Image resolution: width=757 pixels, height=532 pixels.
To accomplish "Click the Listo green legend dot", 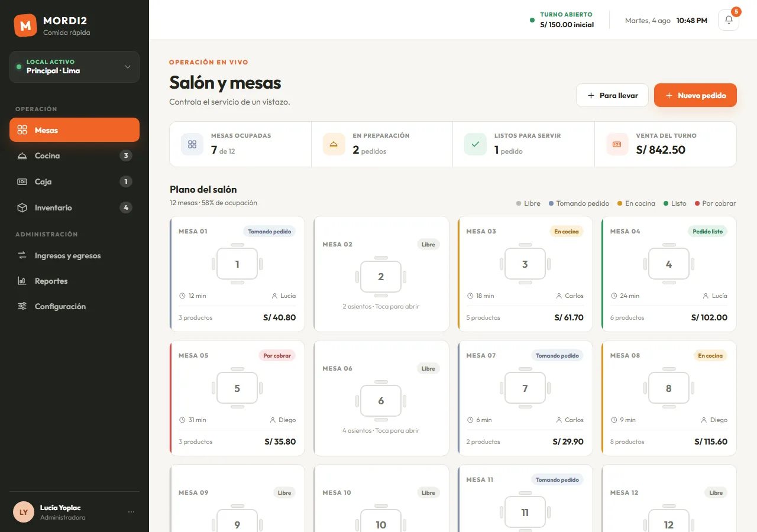I will coord(666,203).
